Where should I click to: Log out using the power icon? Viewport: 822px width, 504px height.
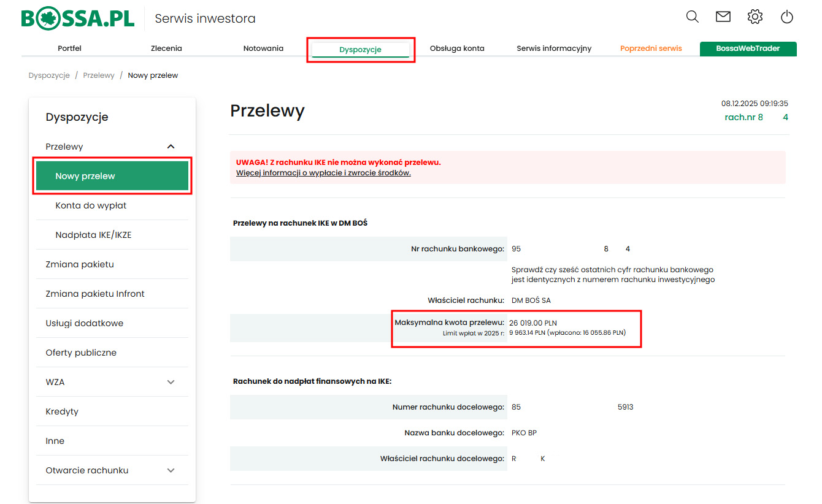pos(787,17)
